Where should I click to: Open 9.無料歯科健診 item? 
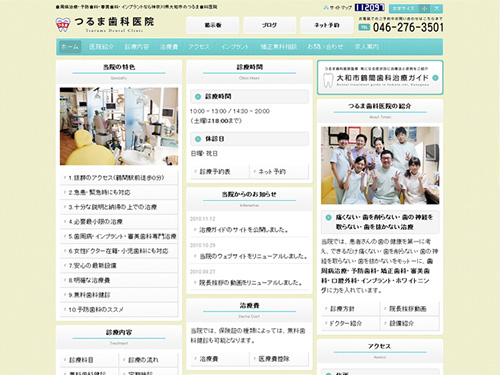point(119,295)
